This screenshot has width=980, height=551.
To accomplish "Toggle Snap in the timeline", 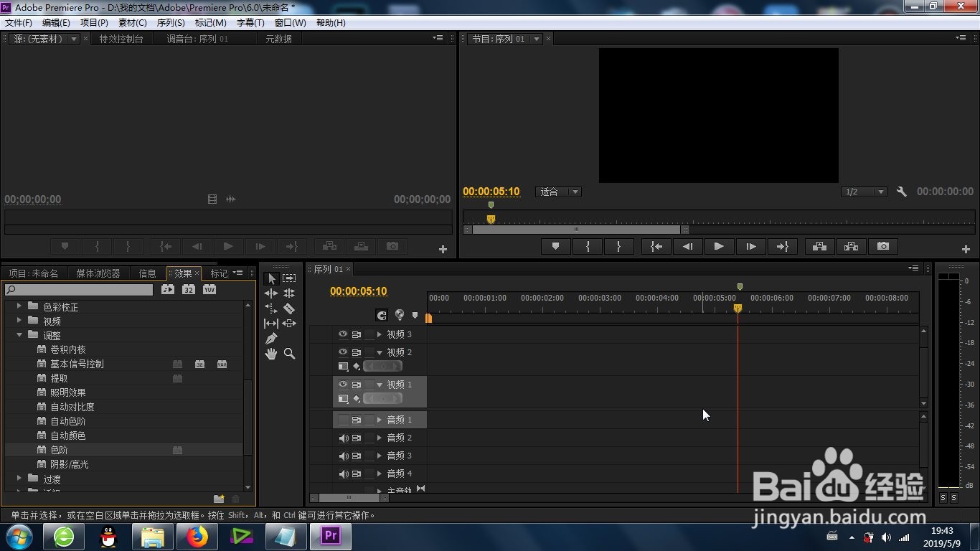I will click(382, 315).
